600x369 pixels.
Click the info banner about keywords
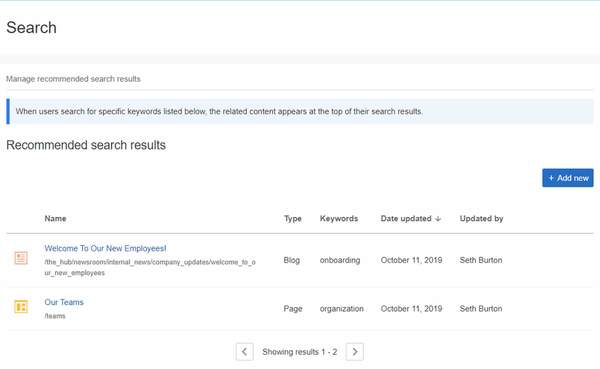[x=300, y=111]
